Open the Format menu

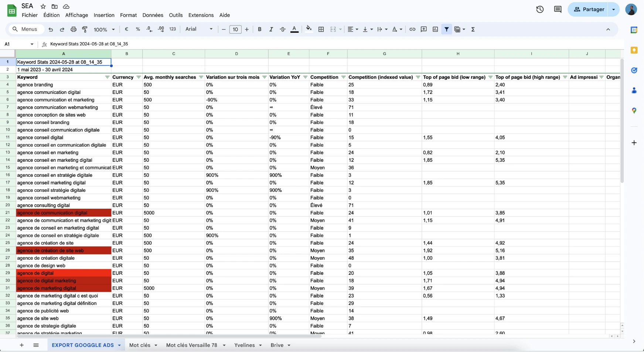pyautogui.click(x=128, y=15)
